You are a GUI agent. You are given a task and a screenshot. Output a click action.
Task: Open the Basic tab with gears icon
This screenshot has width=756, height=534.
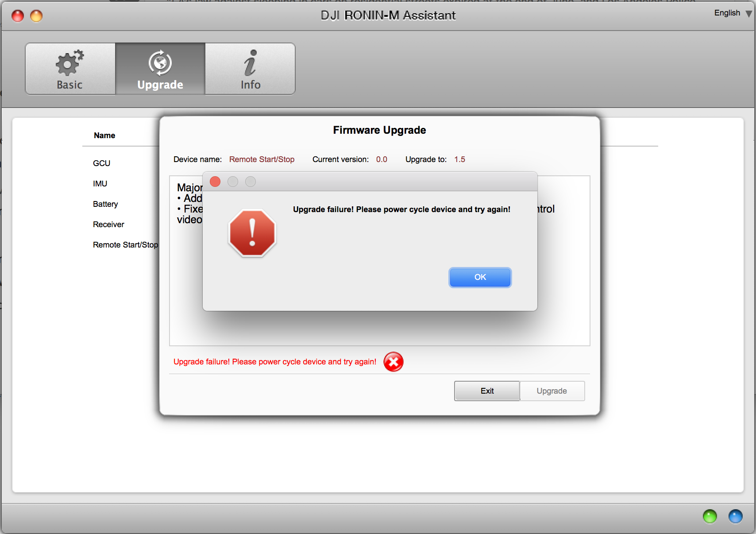pyautogui.click(x=70, y=69)
